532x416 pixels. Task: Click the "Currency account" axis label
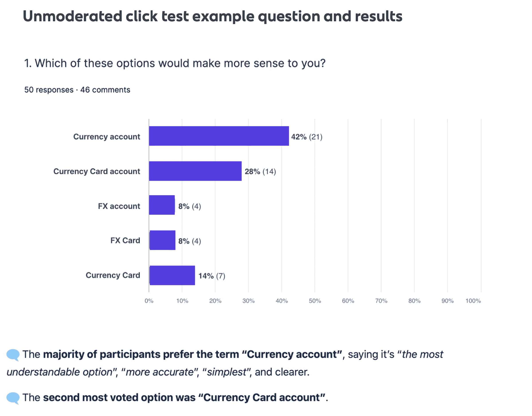pos(106,137)
